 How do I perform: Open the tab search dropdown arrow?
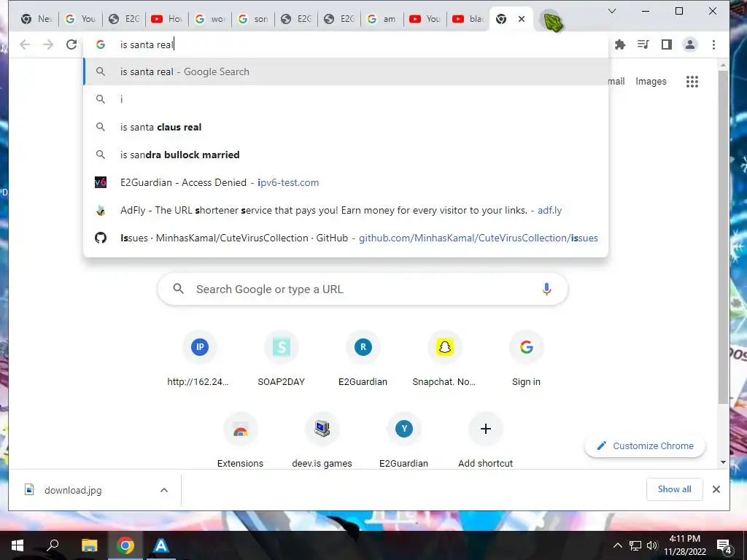(612, 11)
